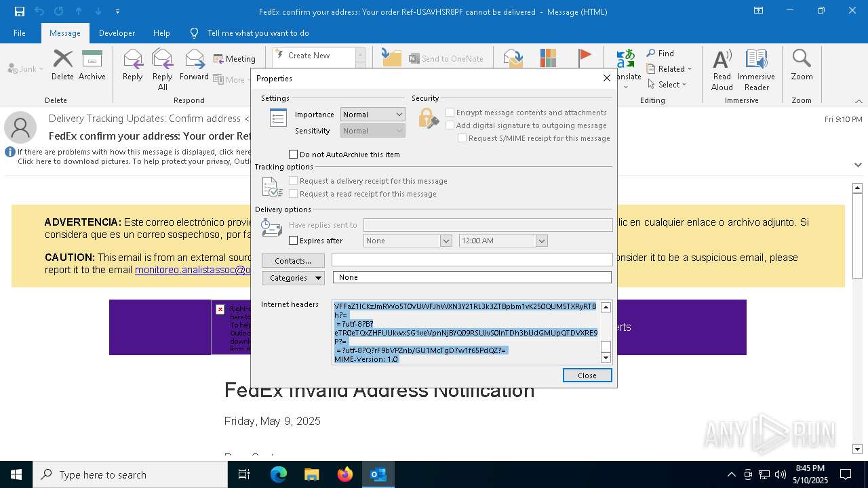Open Microsoft Edge from taskbar
Image resolution: width=868 pixels, height=488 pixels.
pyautogui.click(x=279, y=474)
